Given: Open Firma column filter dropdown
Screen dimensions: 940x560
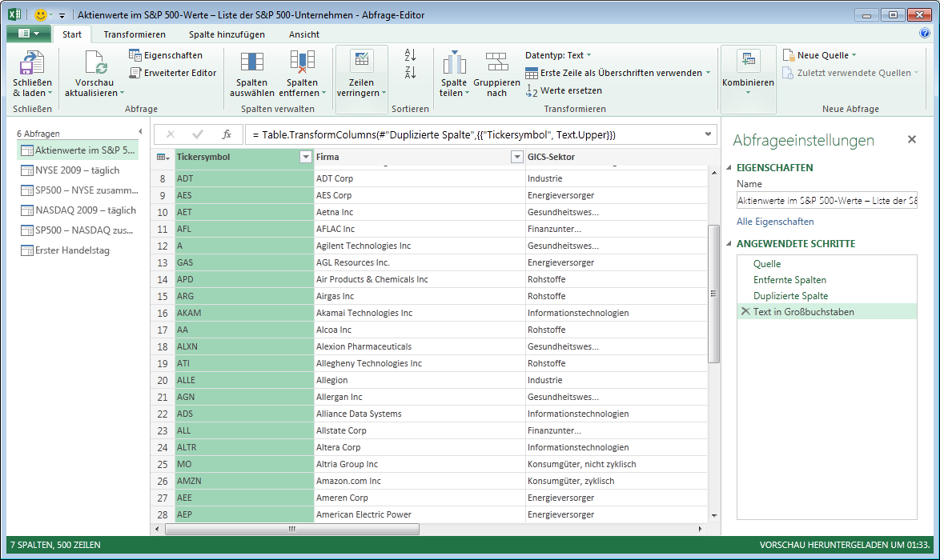Looking at the screenshot, I should 516,157.
